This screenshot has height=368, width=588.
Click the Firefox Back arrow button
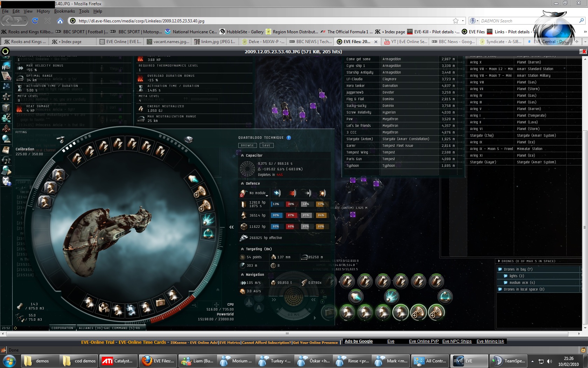(7, 21)
